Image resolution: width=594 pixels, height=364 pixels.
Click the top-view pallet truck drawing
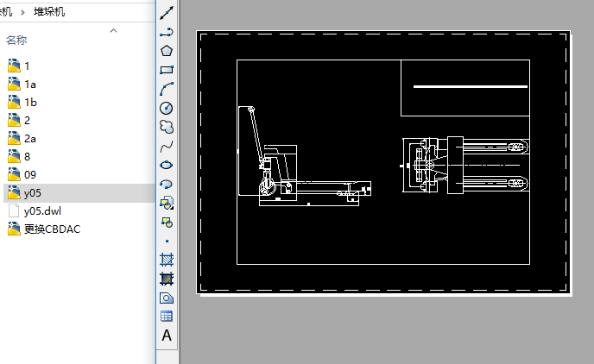click(x=465, y=166)
